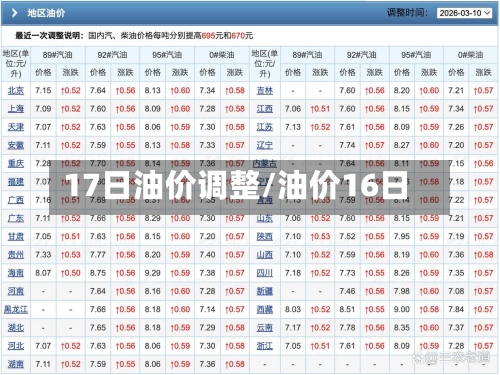500x375 pixels.
Task: Select the red 670 value in the notice
Action: pyautogui.click(x=238, y=36)
